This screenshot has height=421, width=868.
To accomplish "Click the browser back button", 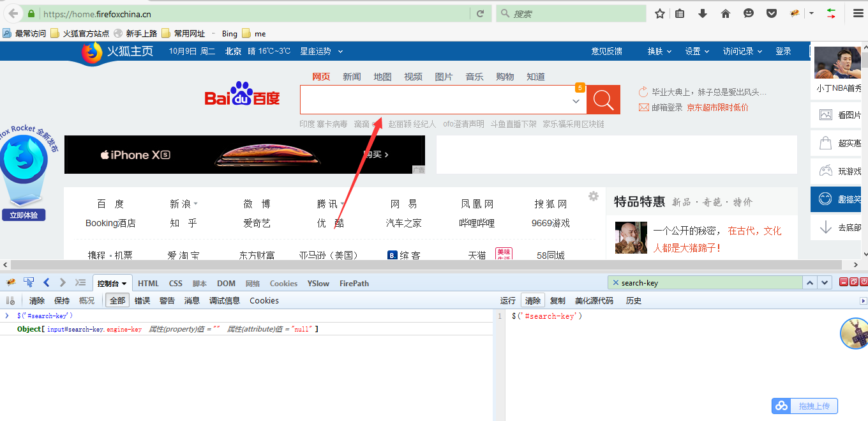I will tap(13, 13).
